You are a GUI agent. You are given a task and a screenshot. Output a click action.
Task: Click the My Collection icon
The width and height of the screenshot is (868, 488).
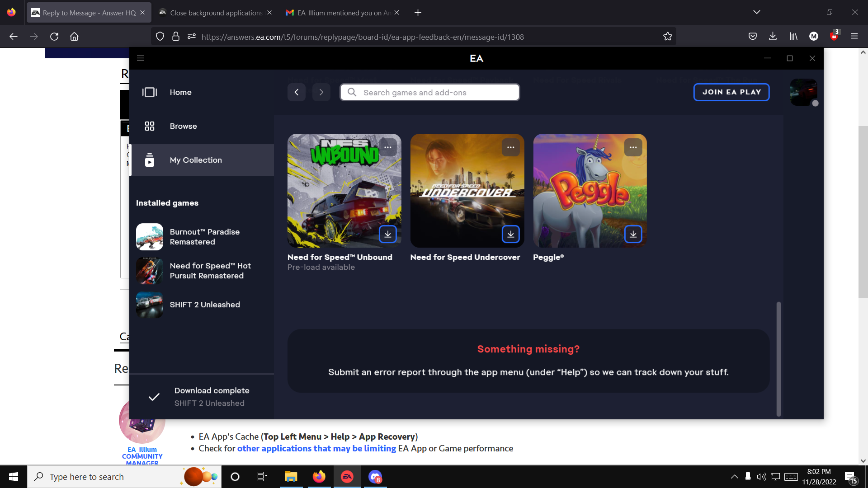click(150, 160)
